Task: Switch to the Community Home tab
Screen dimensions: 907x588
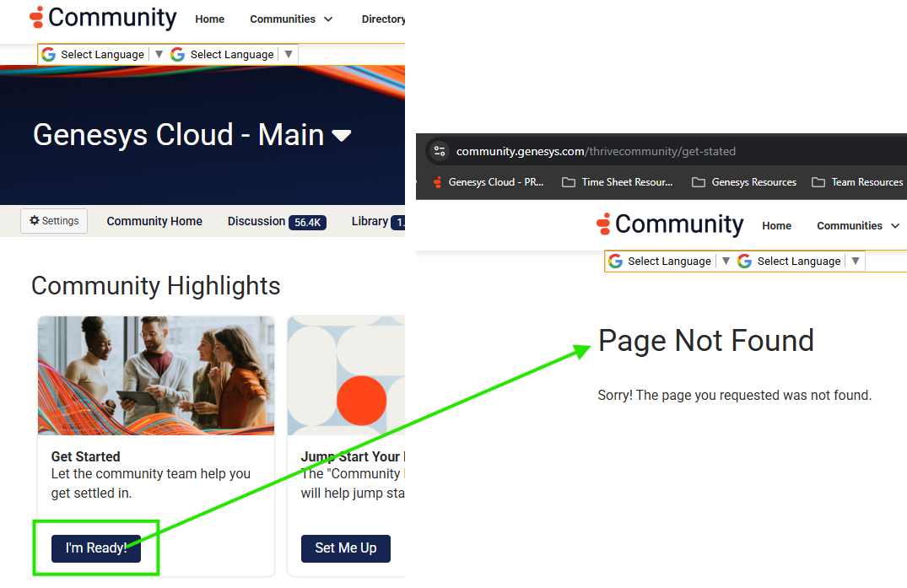Action: coord(154,221)
